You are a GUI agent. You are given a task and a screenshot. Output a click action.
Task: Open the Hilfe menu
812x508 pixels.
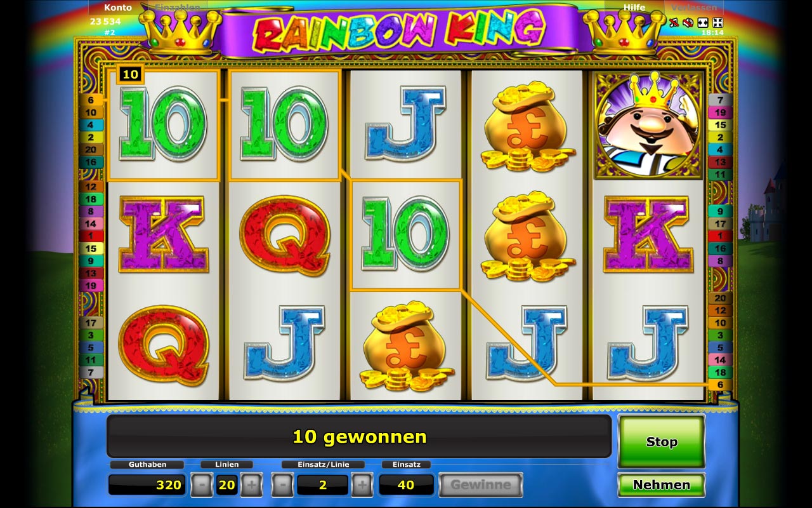[x=634, y=8]
